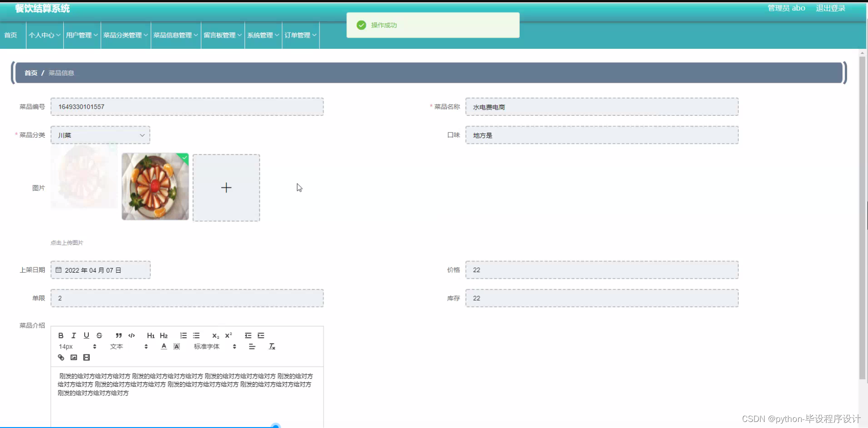Click 退出登录 to log out
The image size is (868, 428).
tap(830, 8)
